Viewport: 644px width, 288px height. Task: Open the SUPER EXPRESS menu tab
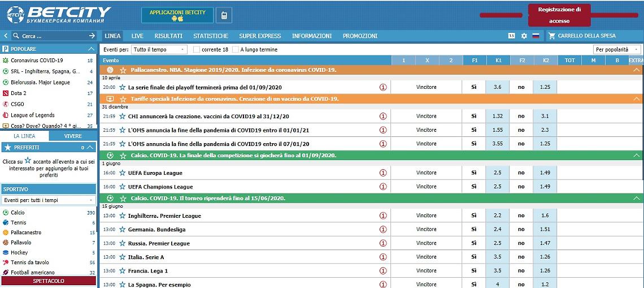[260, 36]
